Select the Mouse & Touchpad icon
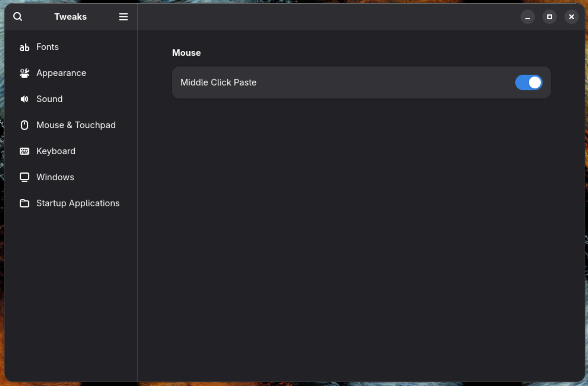This screenshot has height=386, width=588. point(24,125)
